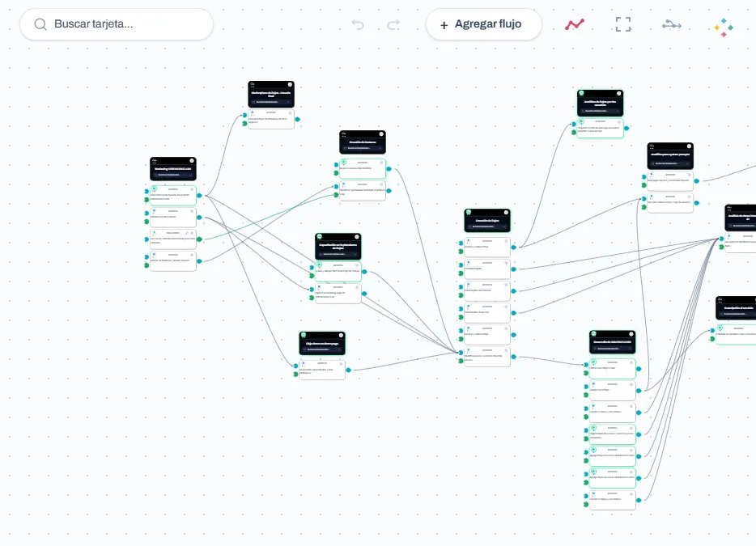This screenshot has height=546, width=756.
Task: Open search field in 'Creación de flujos' header
Action: (487, 226)
